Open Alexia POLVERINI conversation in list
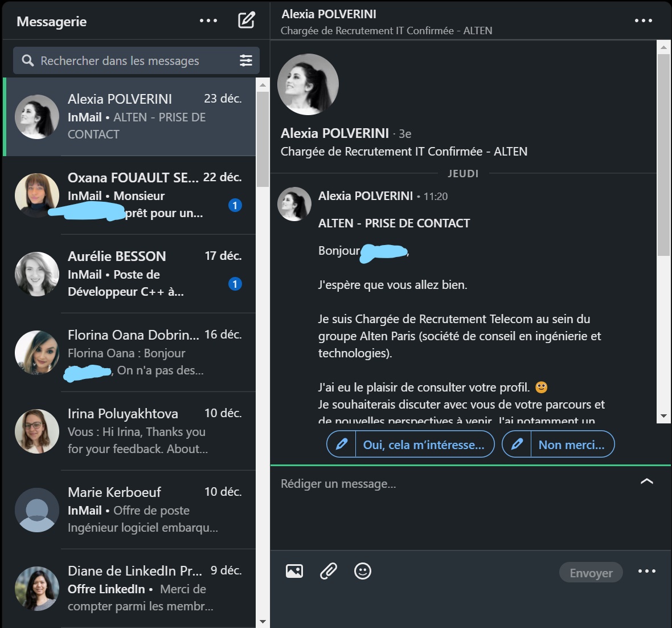The image size is (672, 628). [x=130, y=117]
